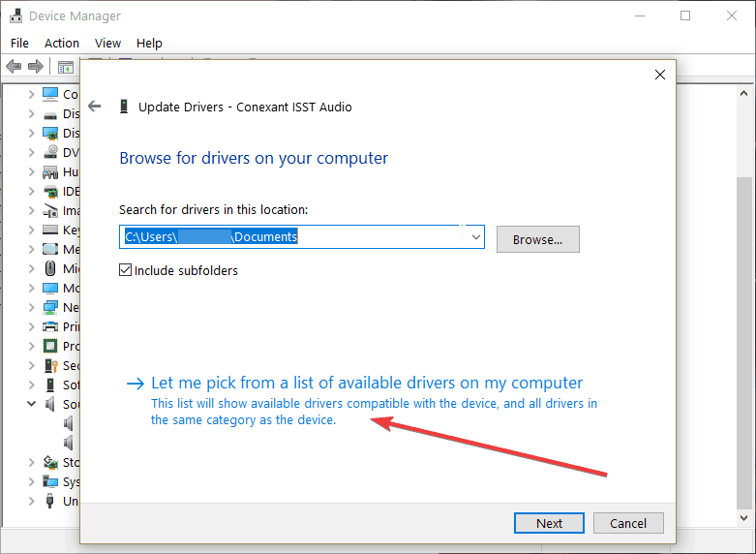Click the Forward arrow in Device Manager toolbar

pyautogui.click(x=36, y=66)
